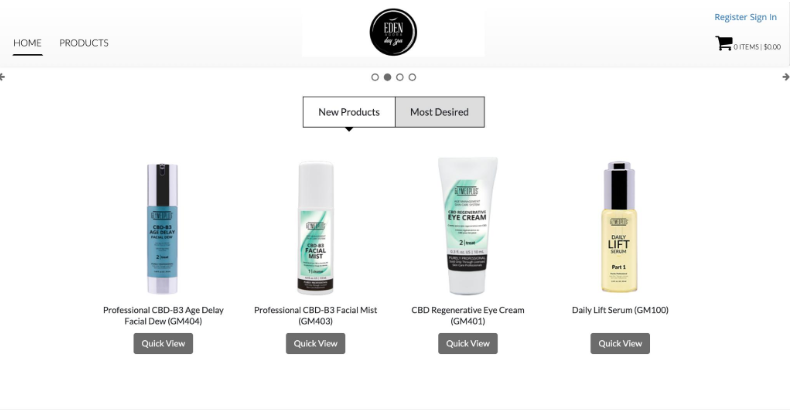Advance carousel with right arrow
This screenshot has height=410, width=790.
(x=785, y=77)
